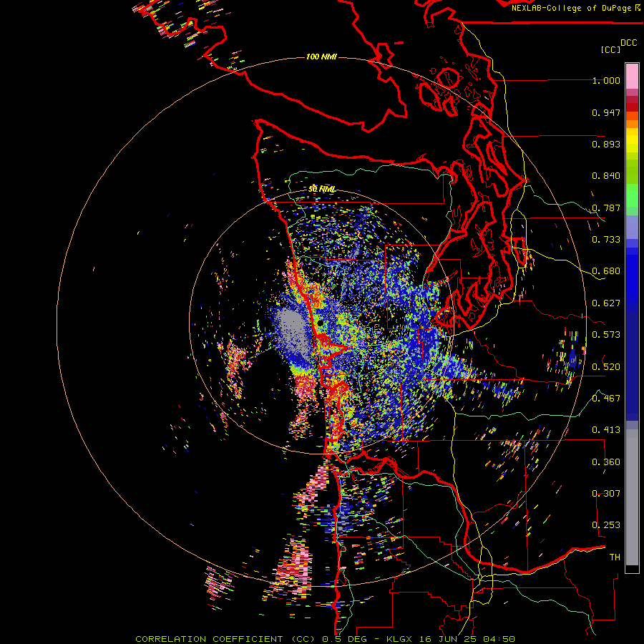Screen dimensions: 644x644
Task: Click the 0.947 scale value
Action: [606, 112]
